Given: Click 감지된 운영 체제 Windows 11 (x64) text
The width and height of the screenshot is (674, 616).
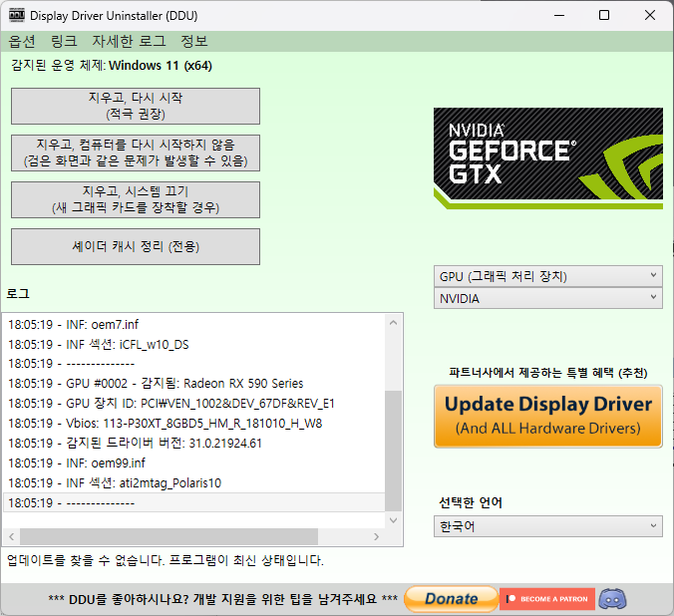Looking at the screenshot, I should point(112,66).
